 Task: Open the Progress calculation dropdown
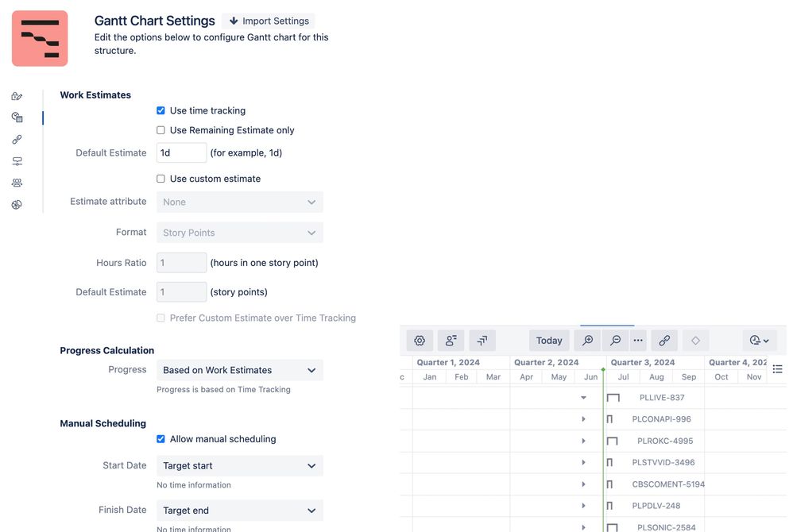239,369
